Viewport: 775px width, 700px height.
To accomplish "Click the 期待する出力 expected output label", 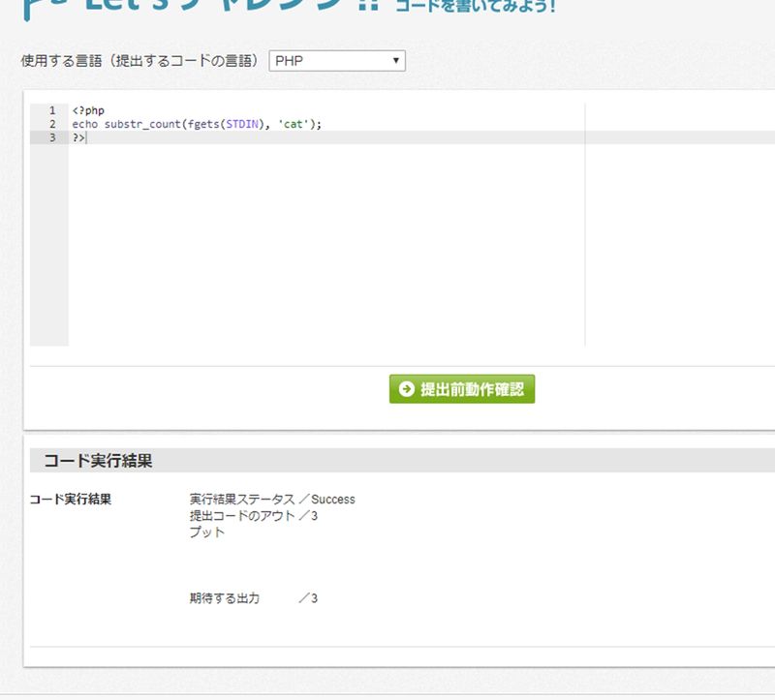I will [225, 598].
